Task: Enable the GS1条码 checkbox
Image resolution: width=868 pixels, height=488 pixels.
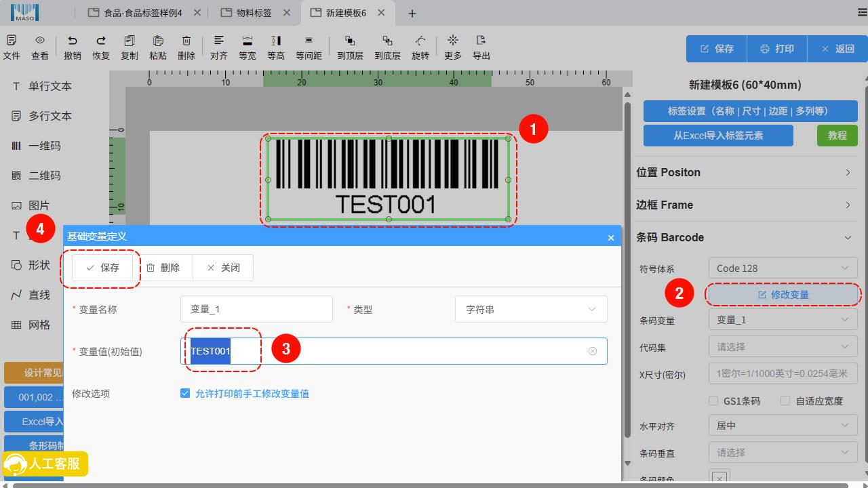Action: point(713,401)
